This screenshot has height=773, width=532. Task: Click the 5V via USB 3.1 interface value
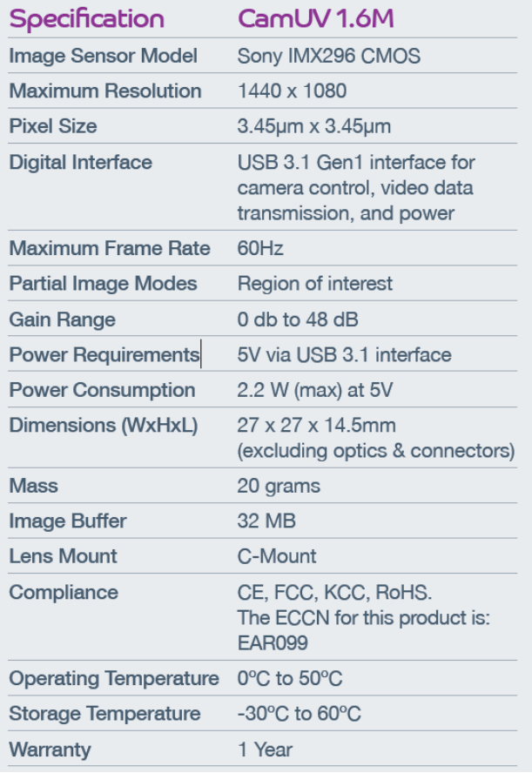point(345,354)
